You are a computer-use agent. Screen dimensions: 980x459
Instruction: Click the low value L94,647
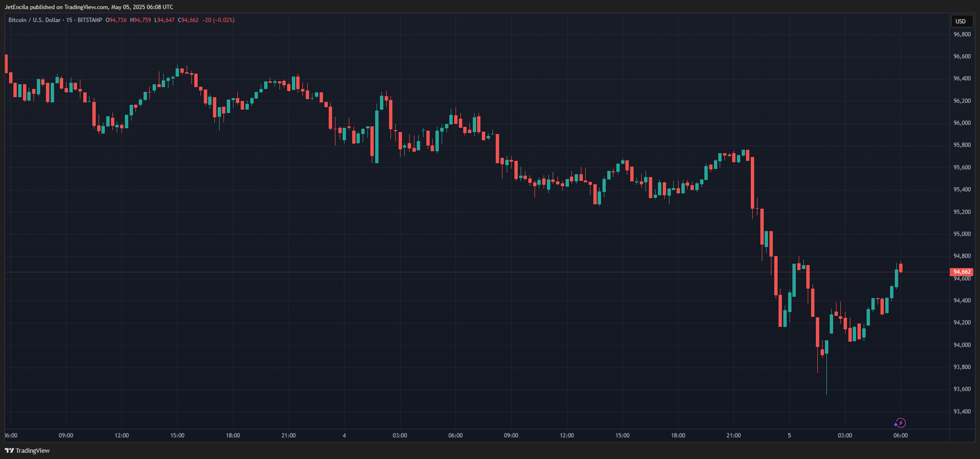point(164,20)
